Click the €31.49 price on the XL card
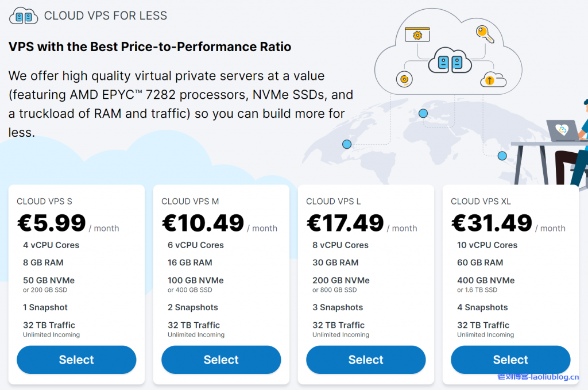Screen dimensions: 588x390 coord(492,223)
